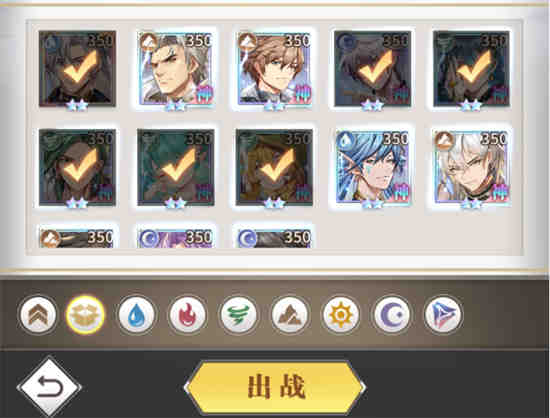Viewport: 550px width, 418px height.
Task: Select the crescent moon dark filter
Action: 392,315
